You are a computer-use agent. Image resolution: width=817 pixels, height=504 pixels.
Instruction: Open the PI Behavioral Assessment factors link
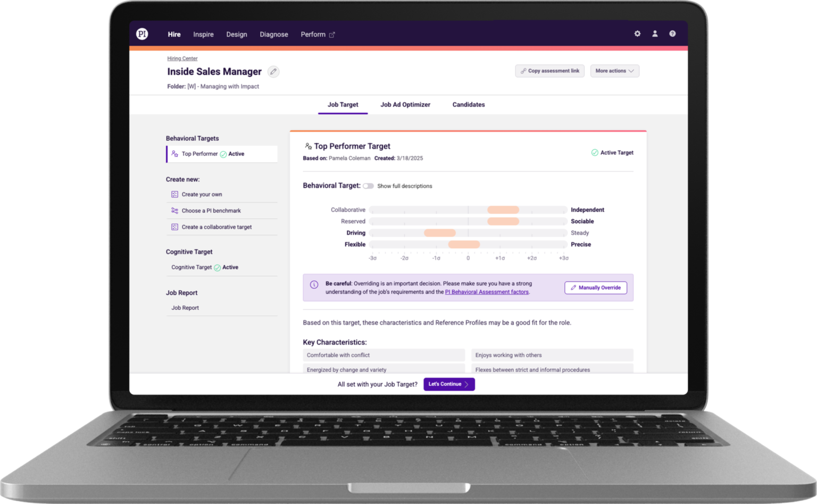487,292
